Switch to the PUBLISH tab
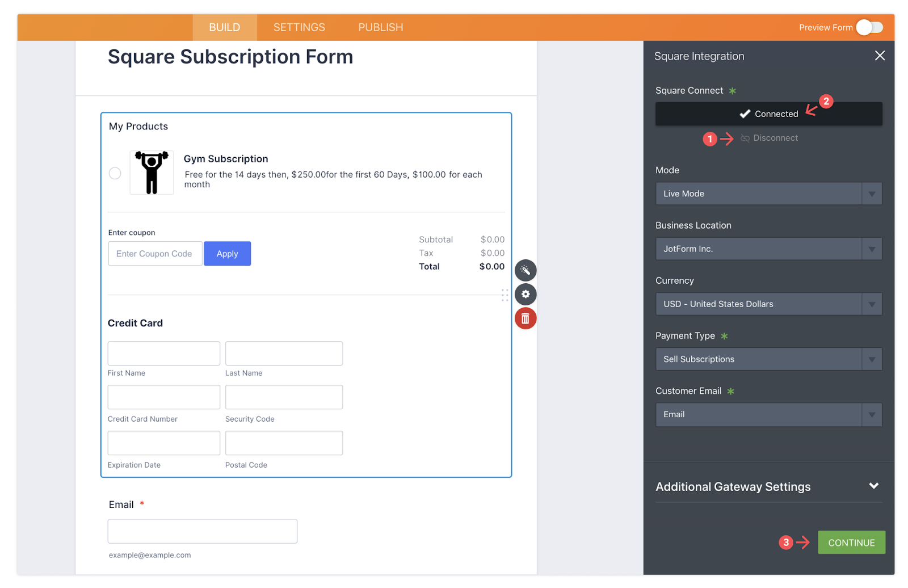 pyautogui.click(x=380, y=27)
